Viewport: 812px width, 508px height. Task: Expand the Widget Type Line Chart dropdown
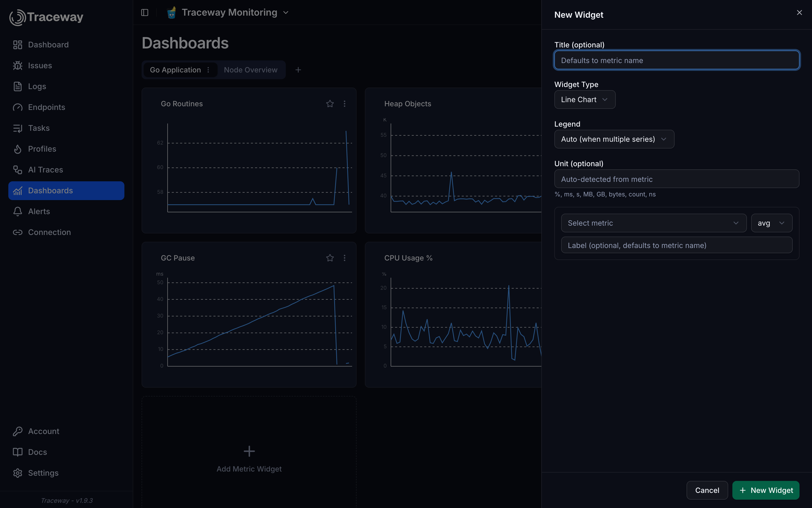(585, 100)
